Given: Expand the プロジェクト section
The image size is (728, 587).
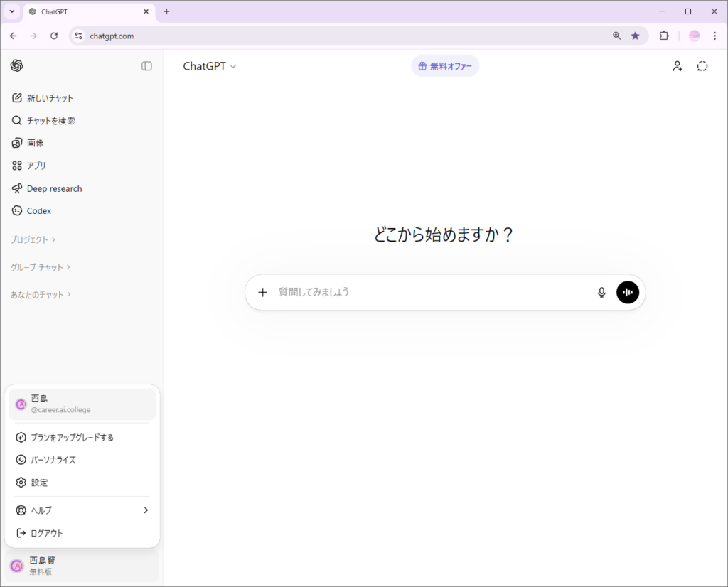Looking at the screenshot, I should click(33, 239).
